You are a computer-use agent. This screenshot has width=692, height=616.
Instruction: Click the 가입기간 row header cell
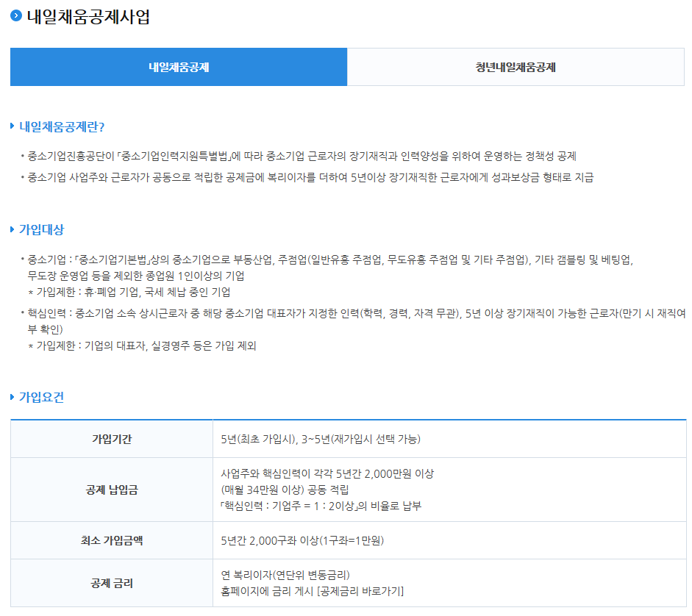click(x=112, y=439)
